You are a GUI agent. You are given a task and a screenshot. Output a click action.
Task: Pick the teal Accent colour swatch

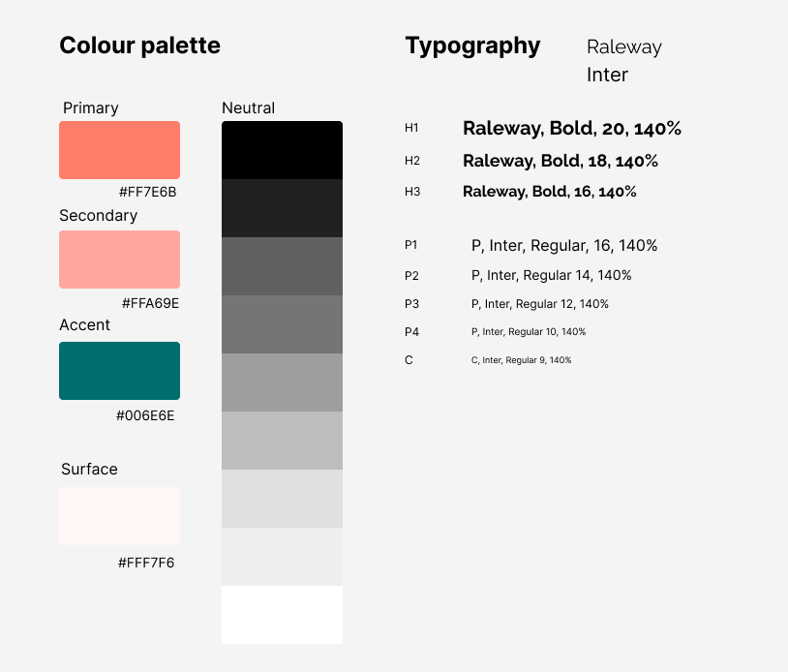119,371
